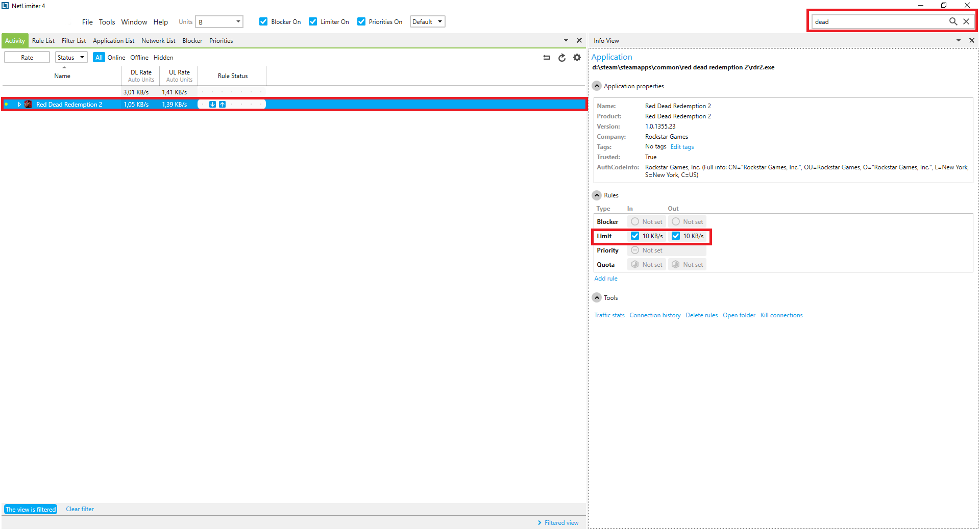
Task: Click the Edit tags link
Action: click(x=682, y=147)
